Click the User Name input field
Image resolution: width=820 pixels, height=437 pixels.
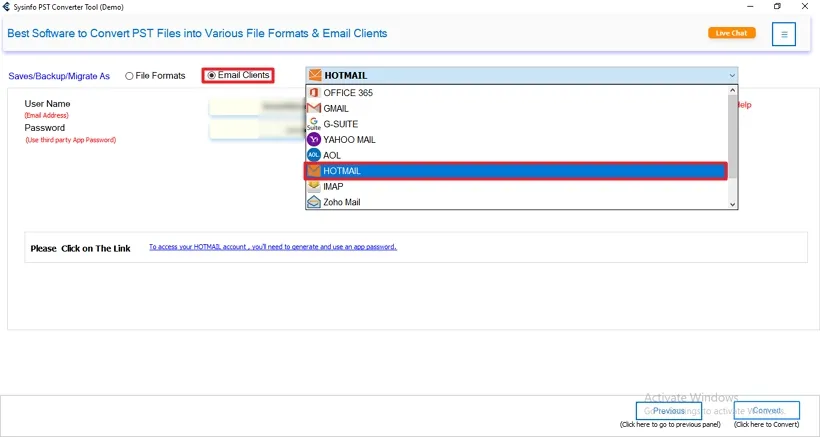point(257,107)
